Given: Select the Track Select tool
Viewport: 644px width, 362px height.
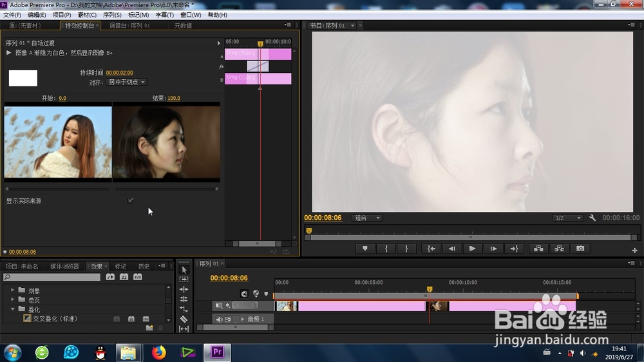Looking at the screenshot, I should point(184,280).
